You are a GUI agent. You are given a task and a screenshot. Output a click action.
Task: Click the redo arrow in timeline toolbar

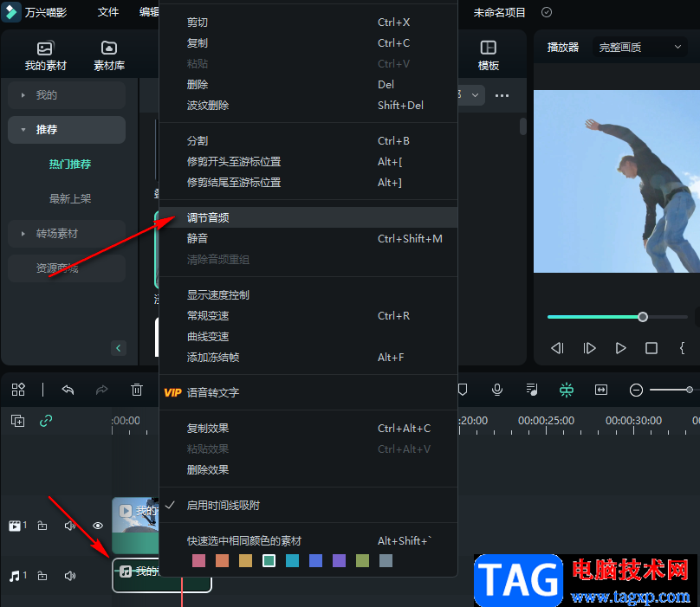pyautogui.click(x=101, y=390)
